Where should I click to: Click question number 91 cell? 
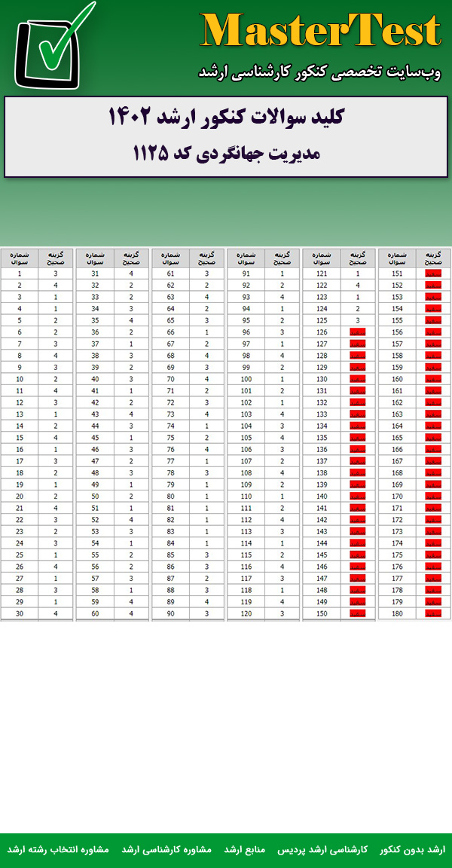[x=246, y=274]
